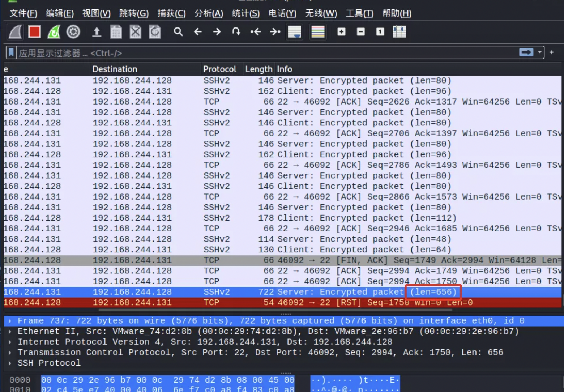Open the 工具(T) menu

pos(359,13)
